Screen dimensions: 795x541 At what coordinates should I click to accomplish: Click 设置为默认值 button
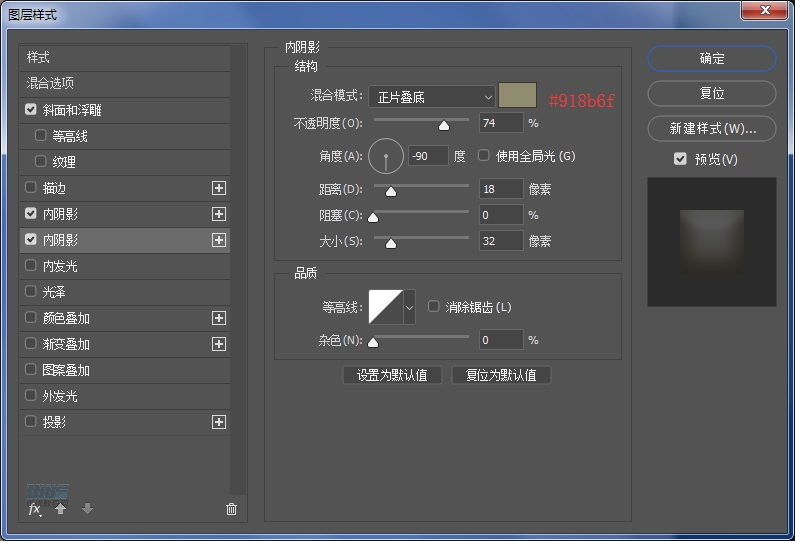tap(392, 375)
